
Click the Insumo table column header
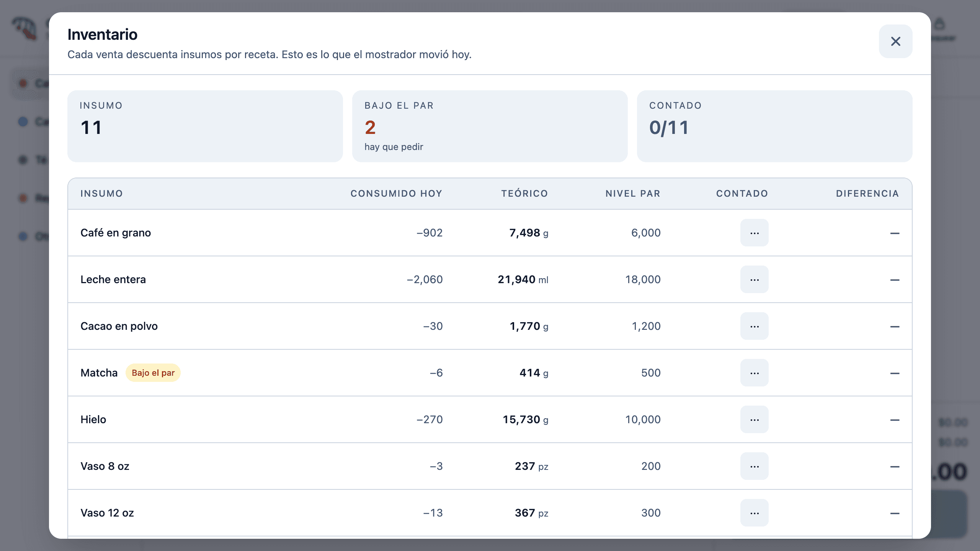pos(101,194)
